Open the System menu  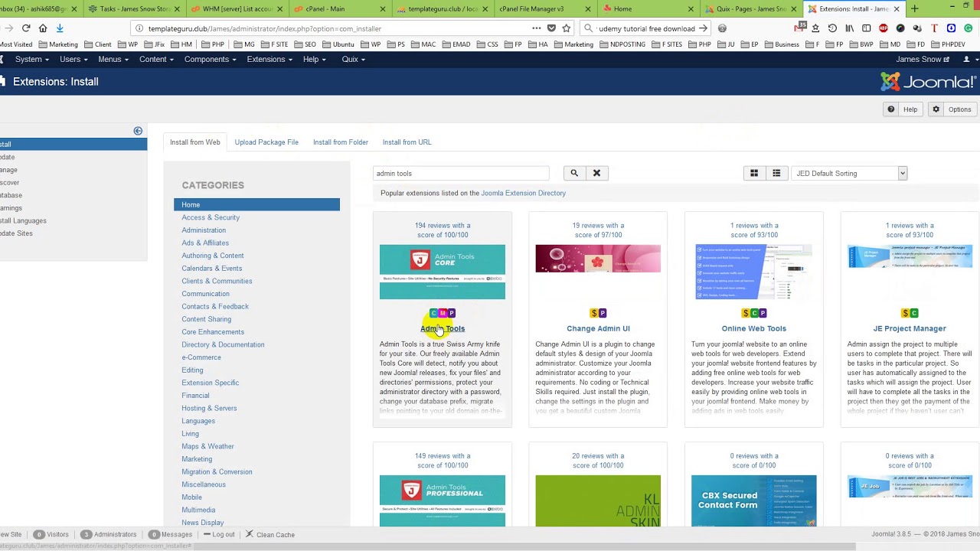32,59
